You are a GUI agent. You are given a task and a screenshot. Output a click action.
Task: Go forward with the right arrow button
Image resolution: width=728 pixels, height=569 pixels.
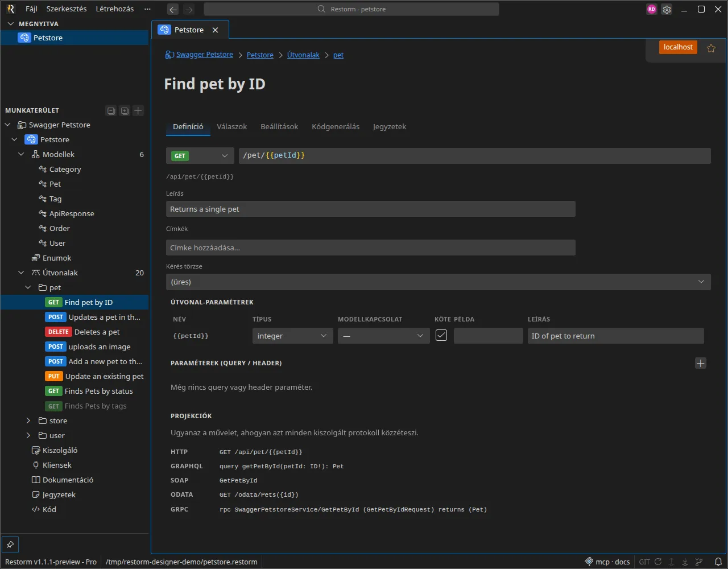pos(189,9)
